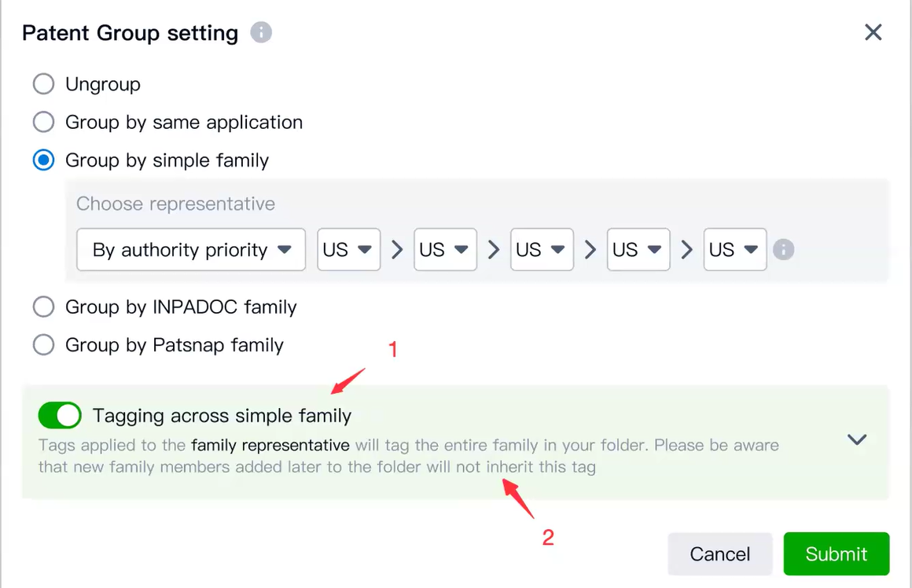Select Group by simple family radio
The width and height of the screenshot is (912, 588).
43,160
